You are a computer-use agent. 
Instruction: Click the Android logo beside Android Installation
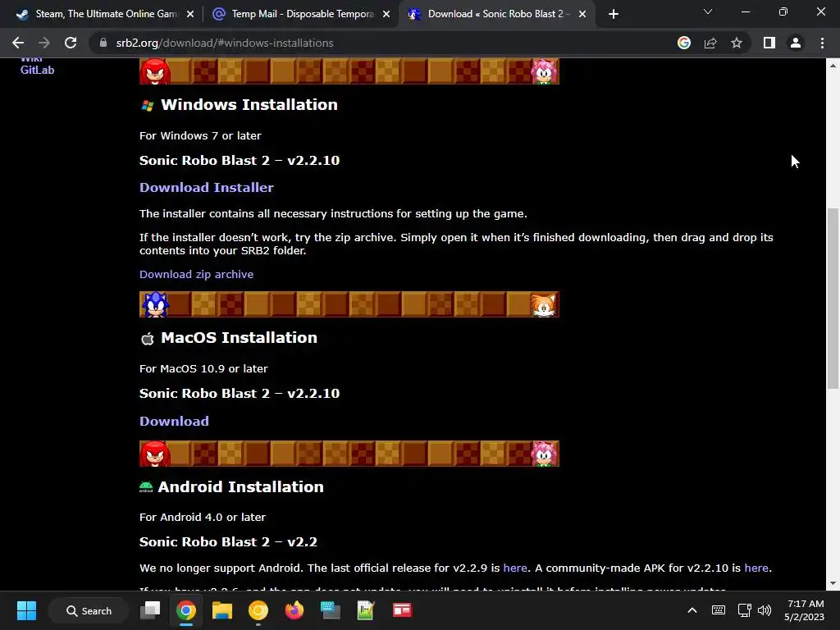coord(146,487)
